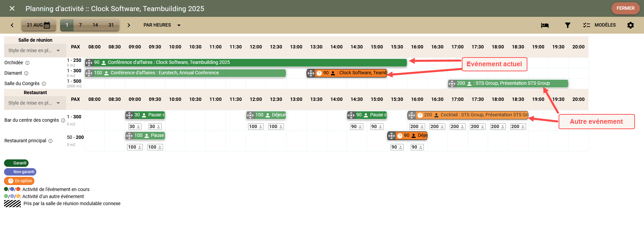Click Orchidée capacity 1 - 250
Image resolution: width=644 pixels, height=227 pixels.
coord(74,61)
